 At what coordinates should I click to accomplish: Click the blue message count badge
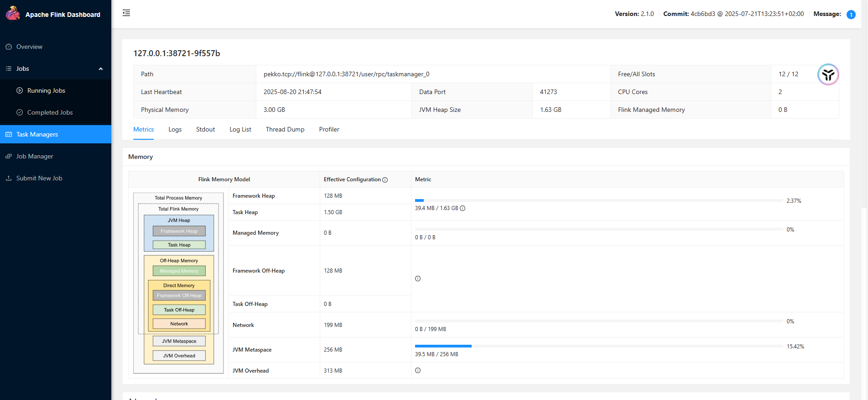coord(851,15)
